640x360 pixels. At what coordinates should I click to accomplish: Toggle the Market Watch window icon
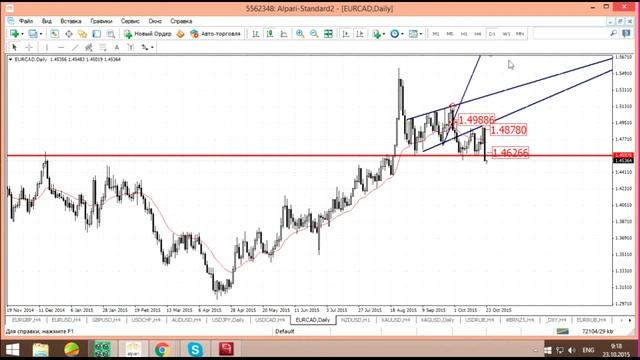(55, 34)
